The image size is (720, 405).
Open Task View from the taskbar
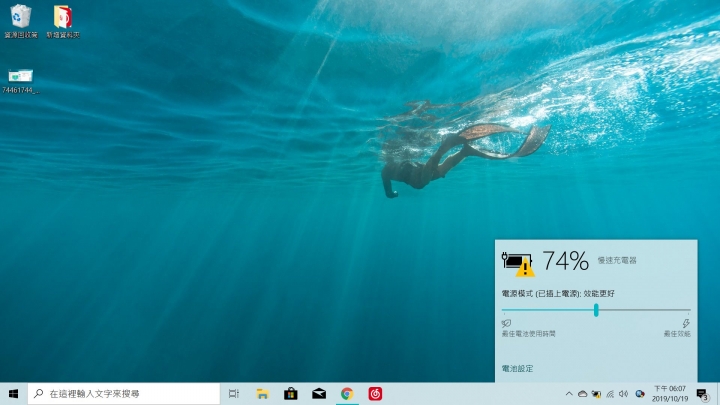[234, 394]
